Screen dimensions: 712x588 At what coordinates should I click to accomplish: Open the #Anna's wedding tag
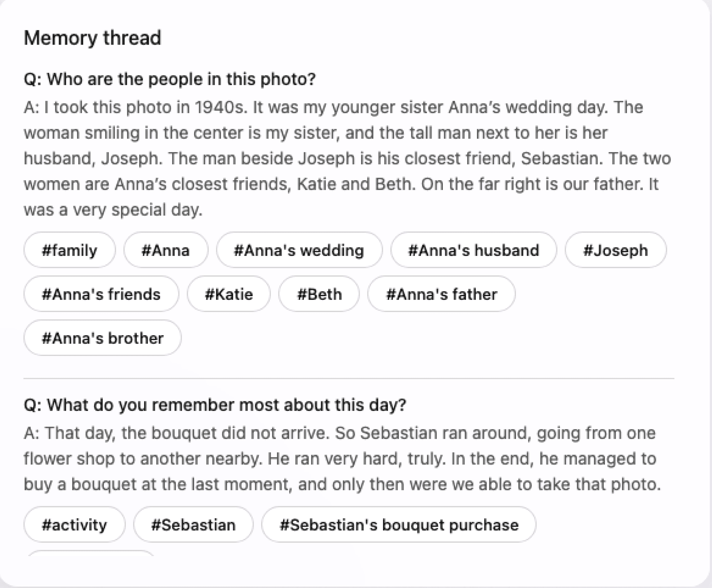coord(299,250)
